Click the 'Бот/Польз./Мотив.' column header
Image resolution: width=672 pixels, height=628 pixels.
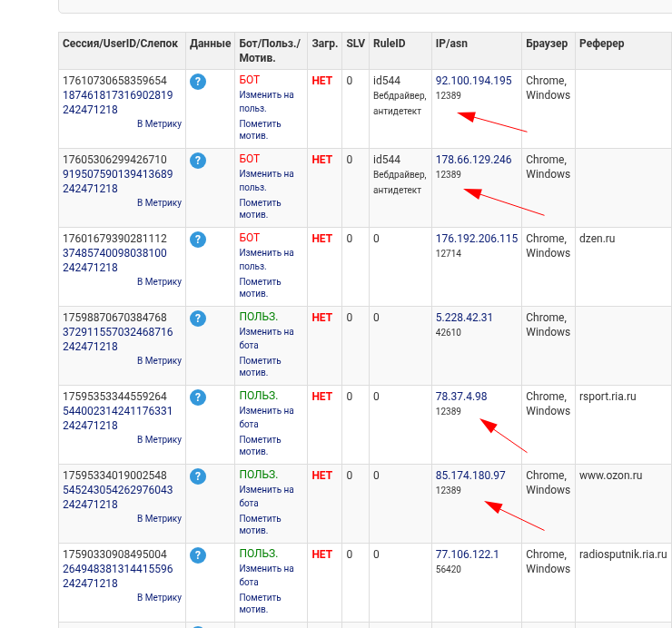point(269,50)
